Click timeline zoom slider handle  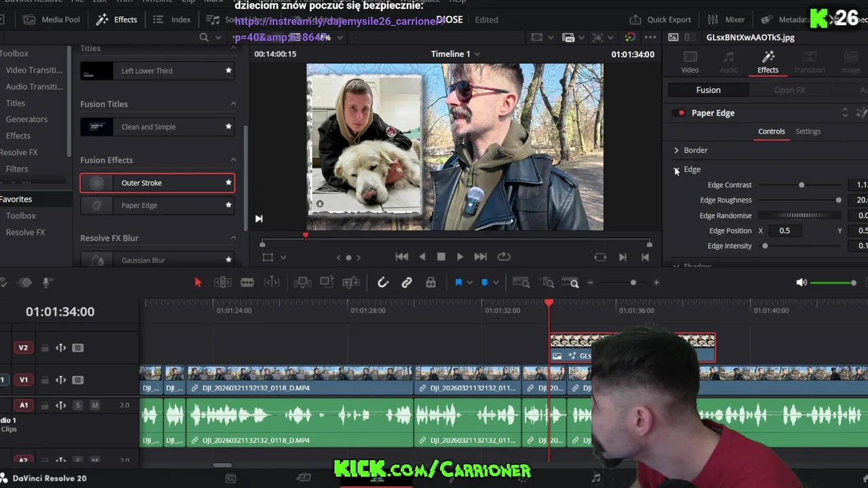click(633, 283)
